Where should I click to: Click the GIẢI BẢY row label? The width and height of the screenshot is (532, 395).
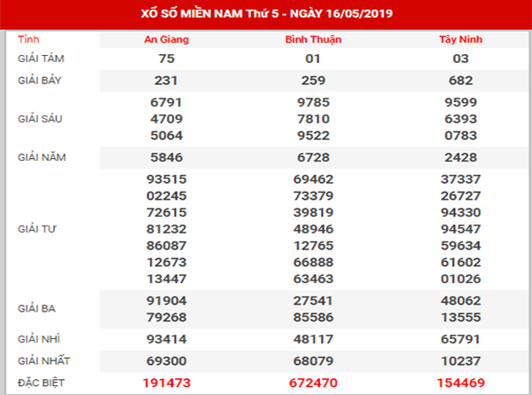click(x=41, y=82)
